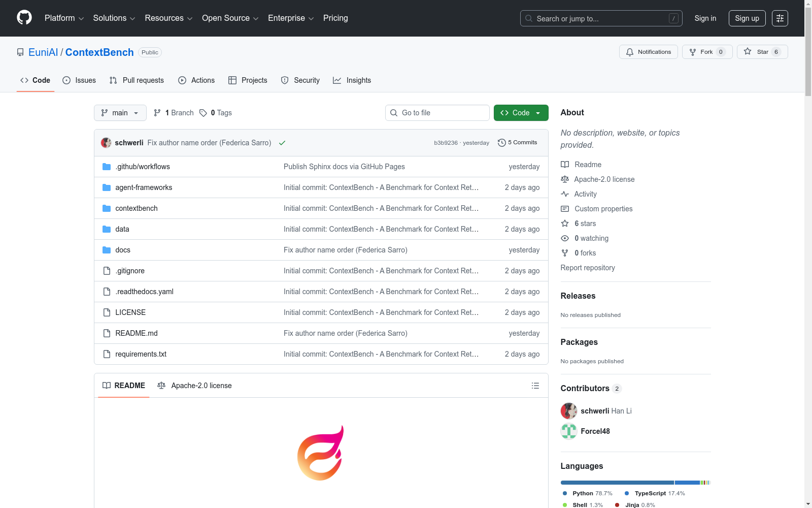This screenshot has width=812, height=508.
Task: Open the agent-frameworks folder
Action: 144,187
